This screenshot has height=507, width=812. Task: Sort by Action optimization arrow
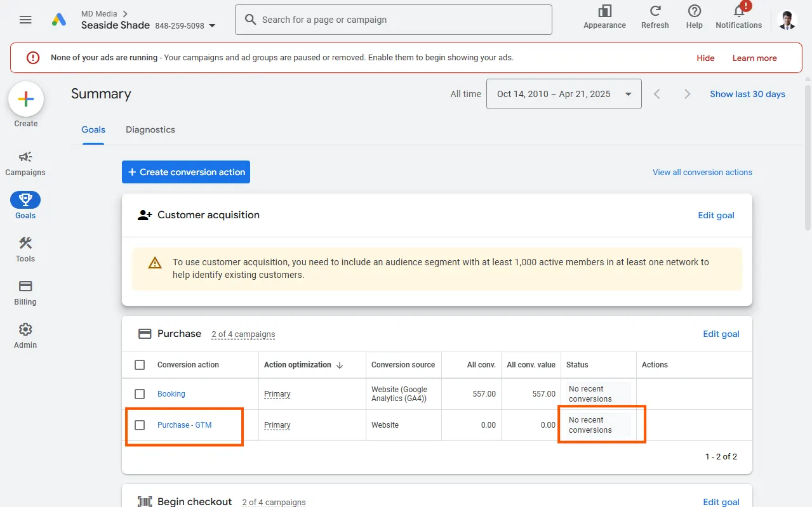340,365
